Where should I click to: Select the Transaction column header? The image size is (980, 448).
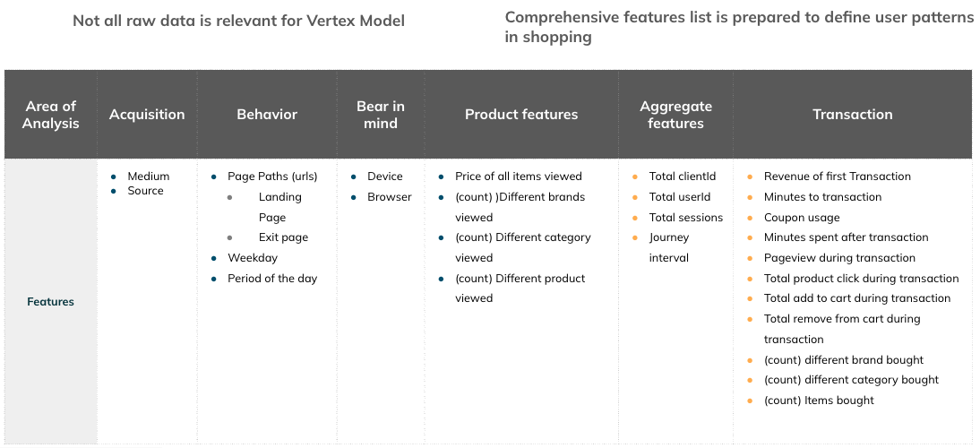[852, 115]
